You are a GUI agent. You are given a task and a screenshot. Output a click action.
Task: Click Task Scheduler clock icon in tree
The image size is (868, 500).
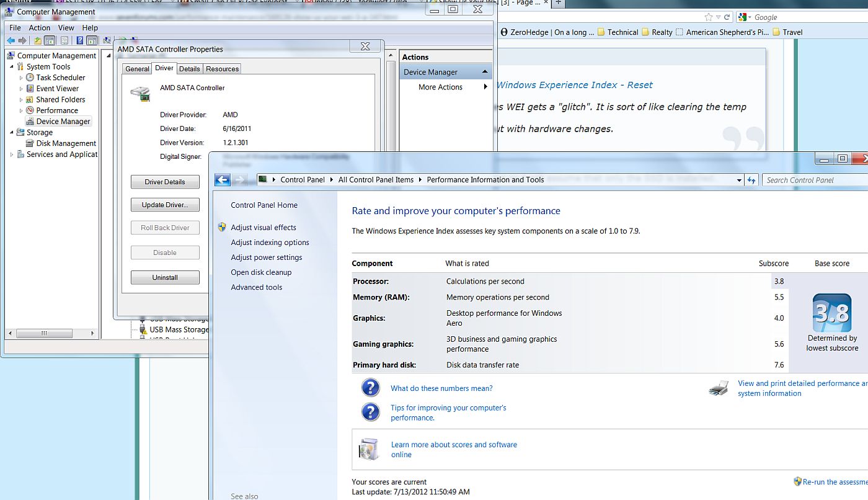[30, 78]
